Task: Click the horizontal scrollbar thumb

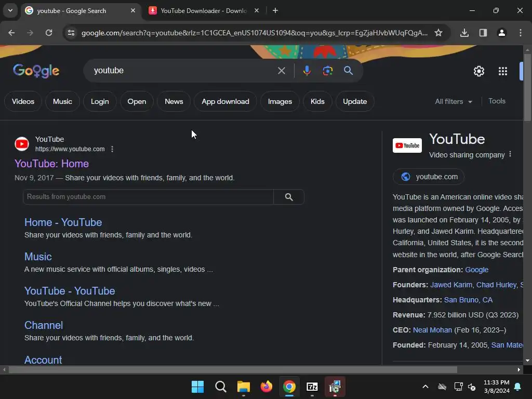Action: click(x=233, y=369)
